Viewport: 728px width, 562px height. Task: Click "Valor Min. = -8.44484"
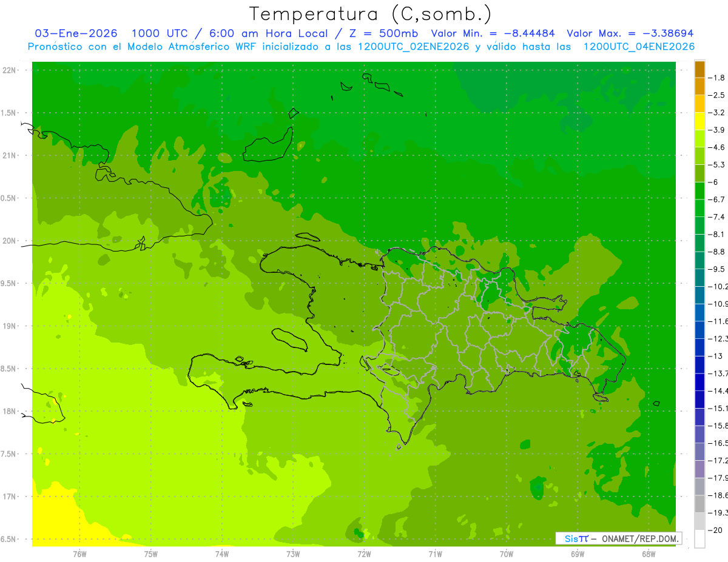pyautogui.click(x=493, y=33)
